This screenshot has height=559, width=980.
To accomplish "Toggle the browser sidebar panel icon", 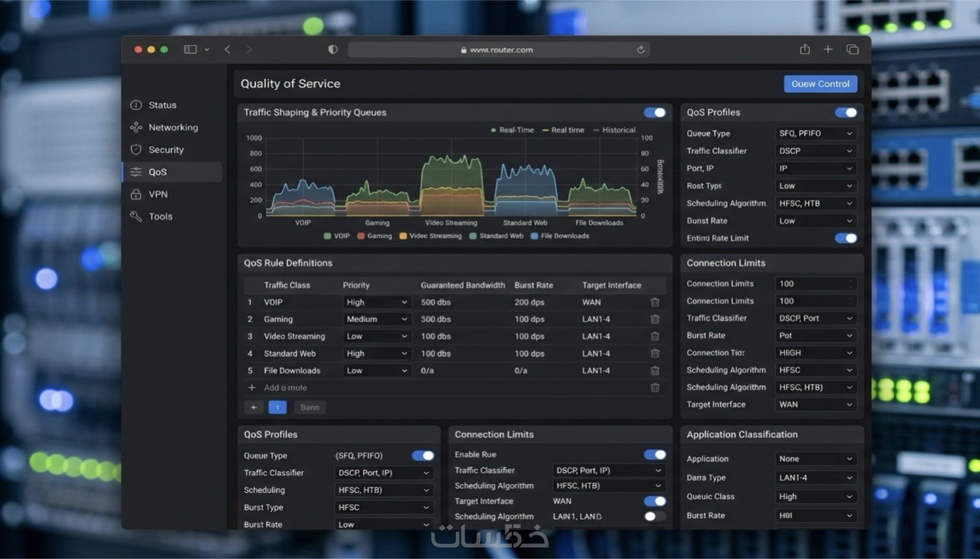I will click(x=190, y=50).
